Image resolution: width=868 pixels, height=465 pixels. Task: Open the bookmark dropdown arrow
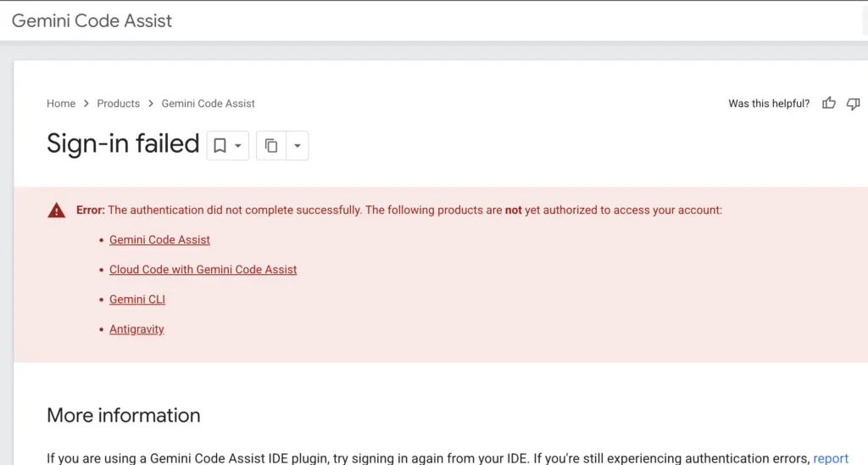coord(238,146)
